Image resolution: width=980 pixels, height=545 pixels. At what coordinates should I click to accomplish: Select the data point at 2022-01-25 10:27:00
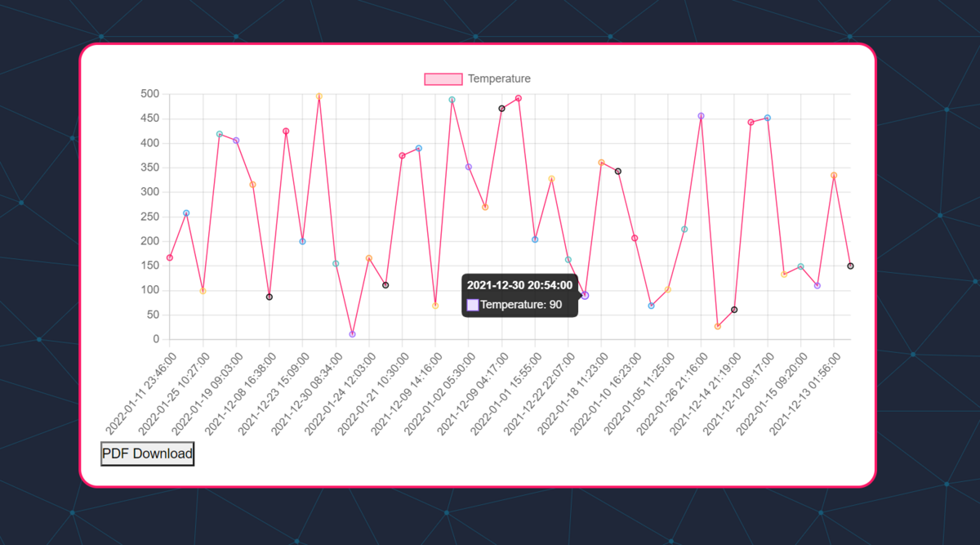tap(203, 291)
